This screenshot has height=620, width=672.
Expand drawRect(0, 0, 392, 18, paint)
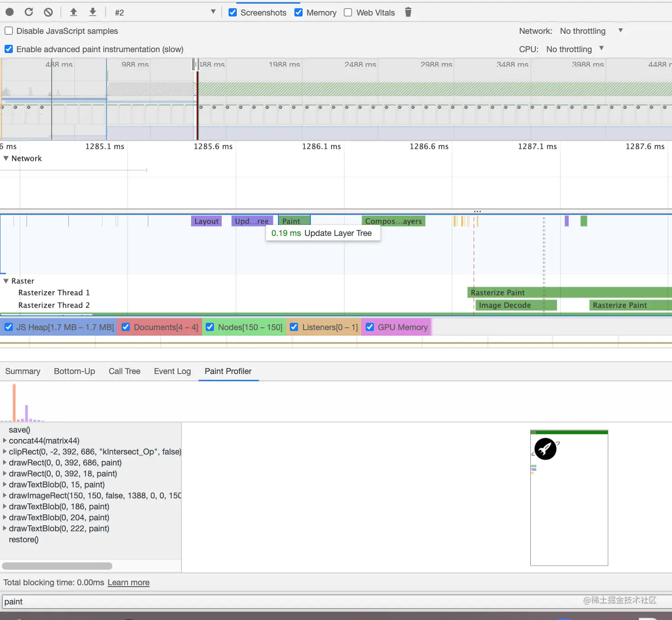click(x=5, y=474)
